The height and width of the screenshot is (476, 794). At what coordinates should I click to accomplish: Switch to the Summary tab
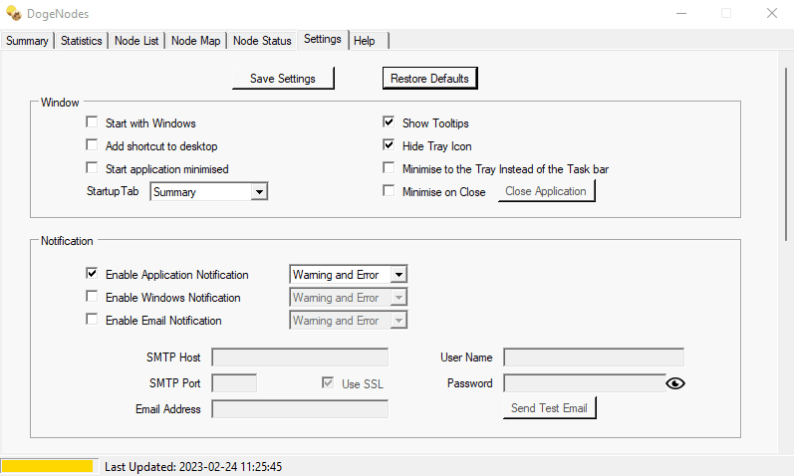pos(27,41)
